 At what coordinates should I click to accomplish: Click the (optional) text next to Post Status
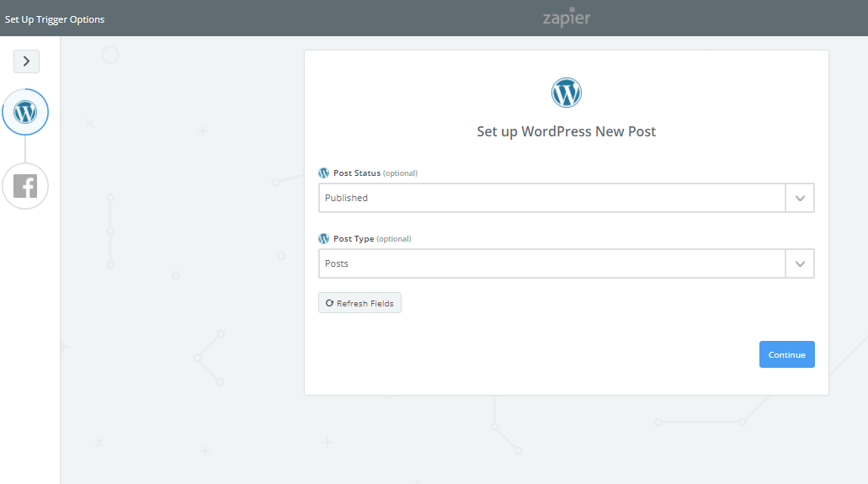coord(400,173)
